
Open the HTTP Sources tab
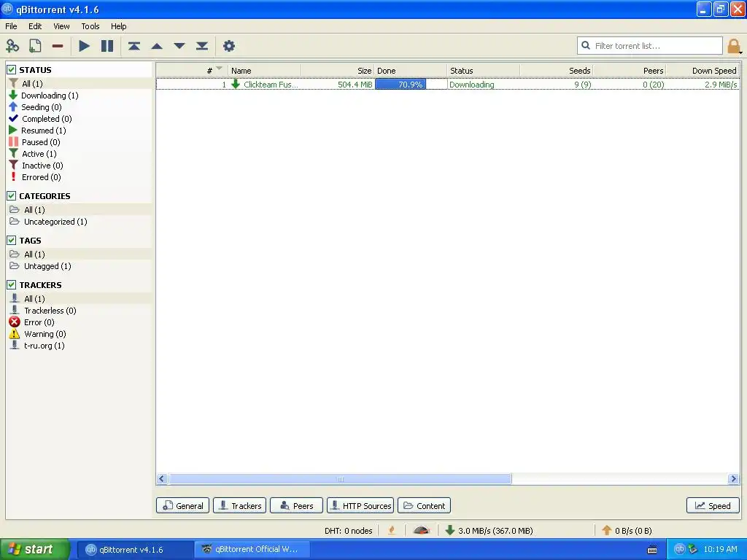coord(360,506)
